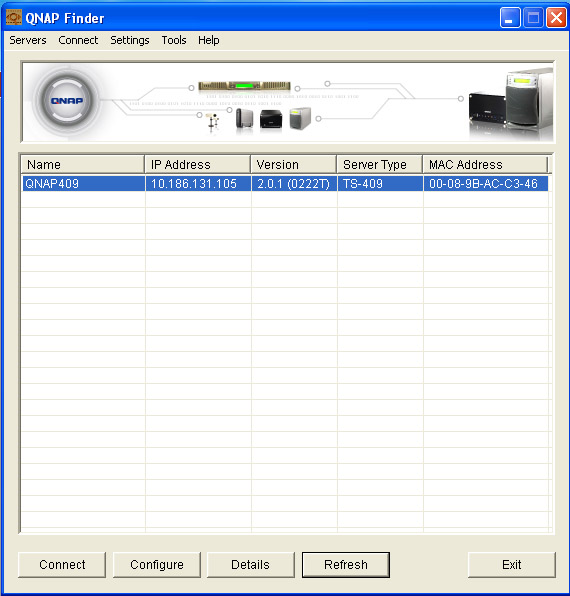Sort by the IP Address column header
The height and width of the screenshot is (596, 570).
click(198, 165)
